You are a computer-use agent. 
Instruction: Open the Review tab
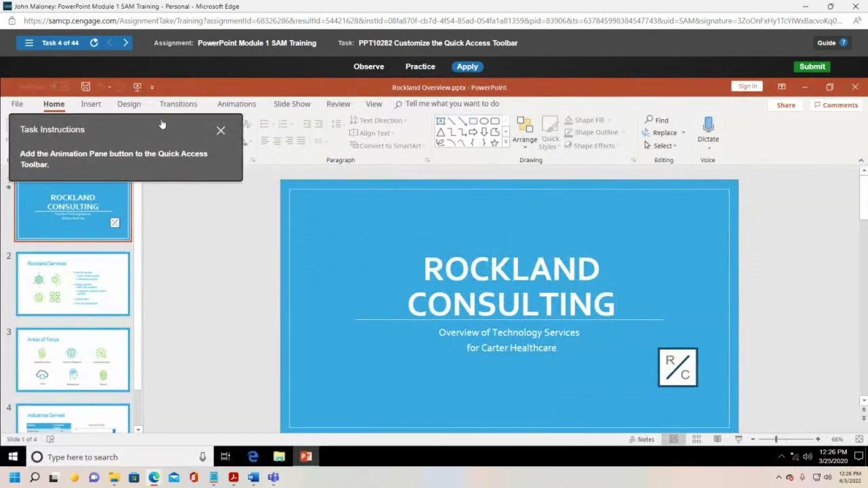[338, 104]
